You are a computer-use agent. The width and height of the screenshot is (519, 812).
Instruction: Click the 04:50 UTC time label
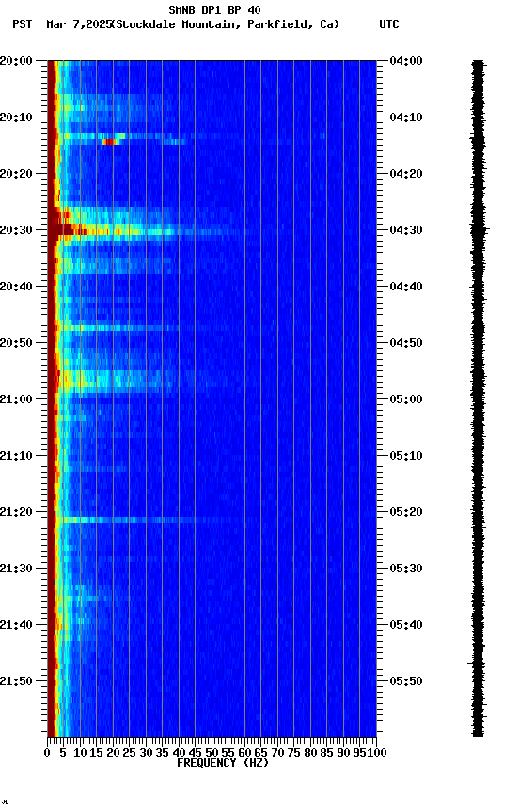pyautogui.click(x=406, y=343)
